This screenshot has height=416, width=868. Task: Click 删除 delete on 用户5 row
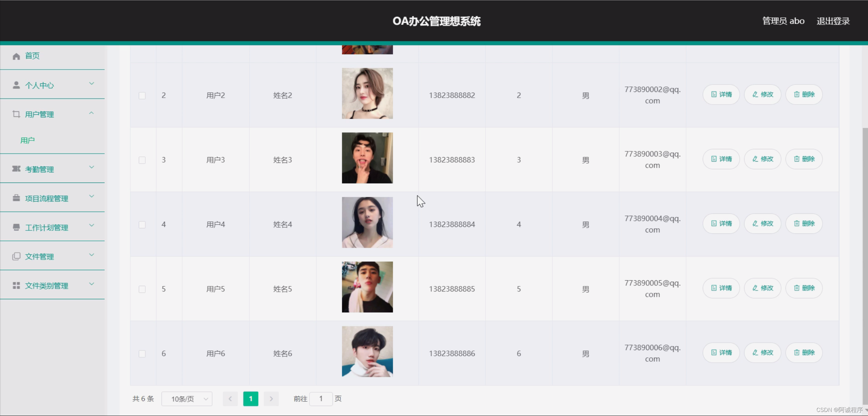click(804, 288)
